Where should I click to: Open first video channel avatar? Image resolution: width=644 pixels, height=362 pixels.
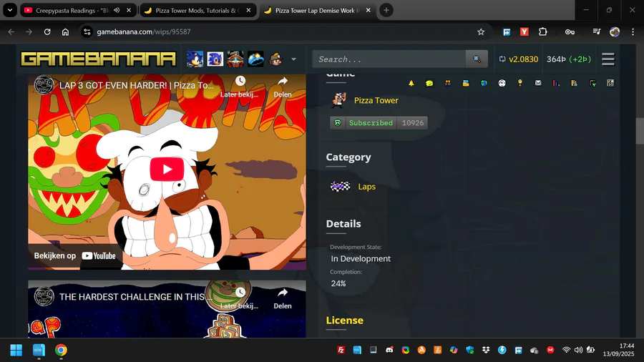44,85
